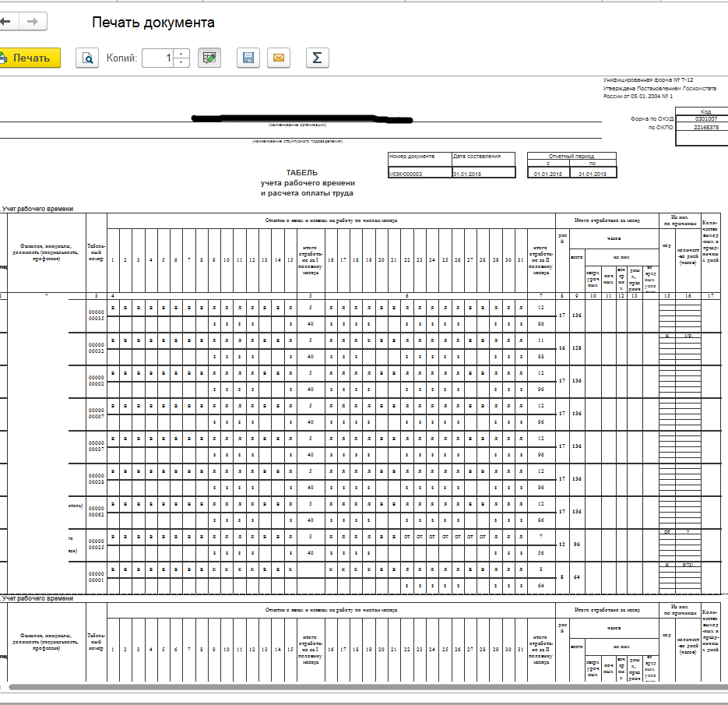Image resolution: width=728 pixels, height=705 pixels.
Task: Focus the Копий number field
Action: [x=158, y=58]
